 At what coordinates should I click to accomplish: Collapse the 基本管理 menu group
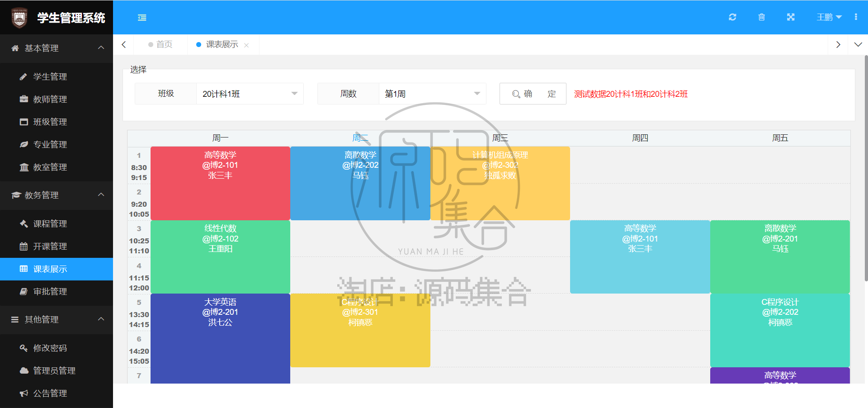(101, 47)
